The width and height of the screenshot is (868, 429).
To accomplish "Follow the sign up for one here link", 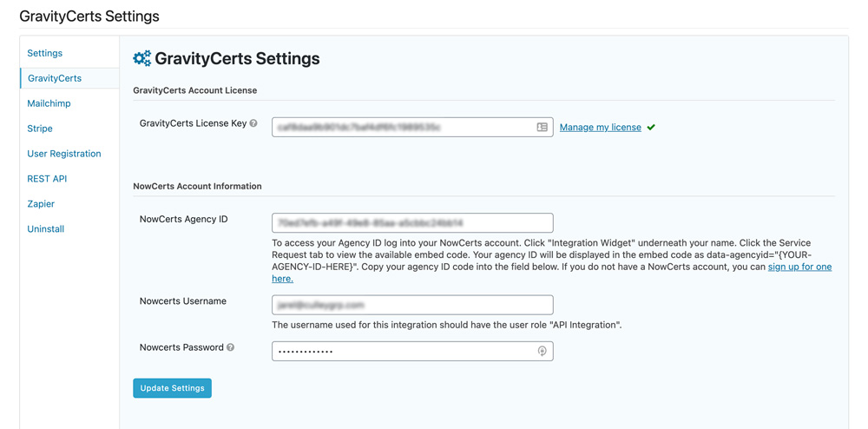I will click(799, 267).
